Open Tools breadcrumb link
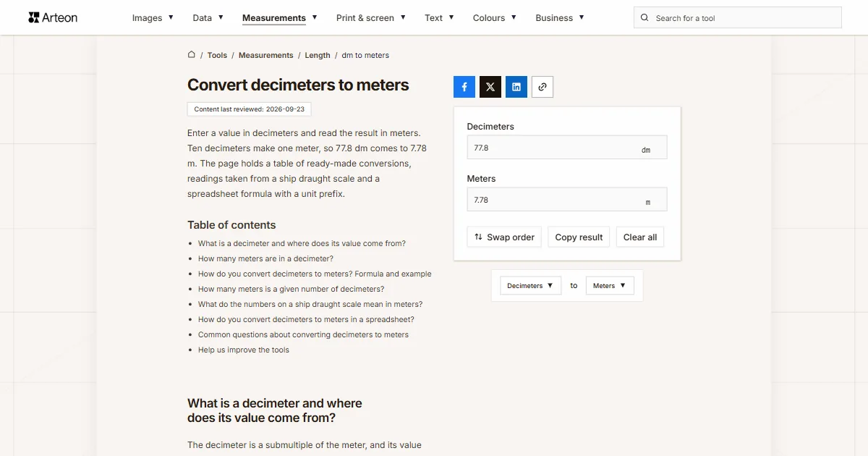The height and width of the screenshot is (456, 868). click(x=217, y=55)
